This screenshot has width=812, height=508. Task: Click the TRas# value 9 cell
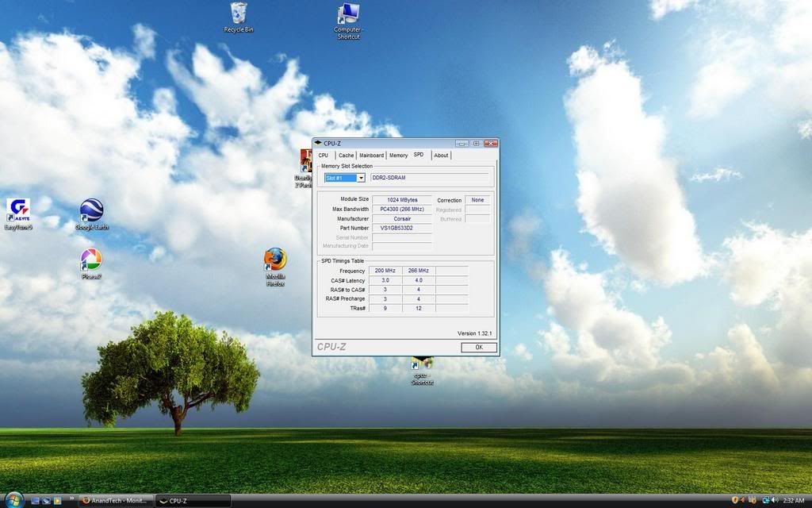385,308
